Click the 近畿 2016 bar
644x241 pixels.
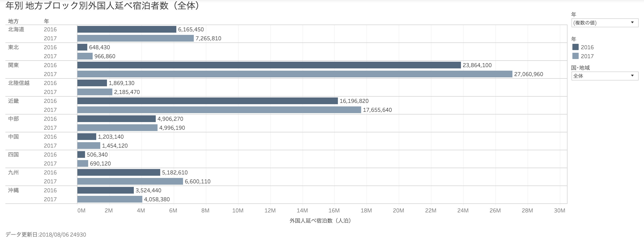(207, 101)
